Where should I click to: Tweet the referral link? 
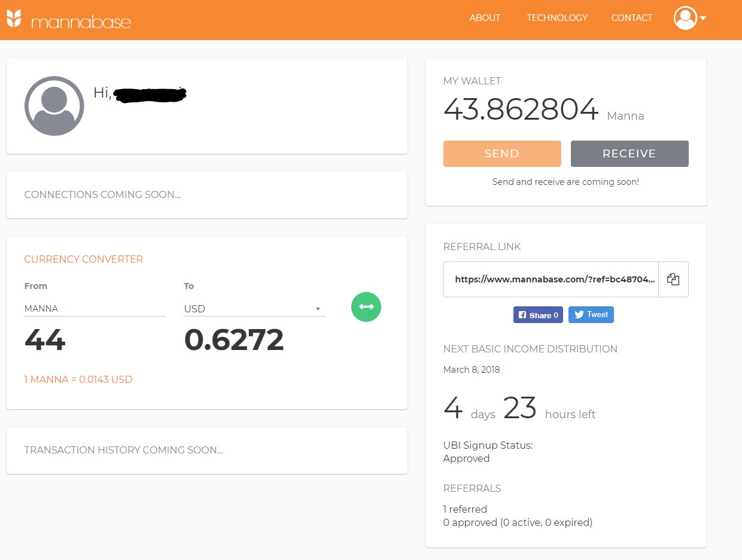click(591, 315)
